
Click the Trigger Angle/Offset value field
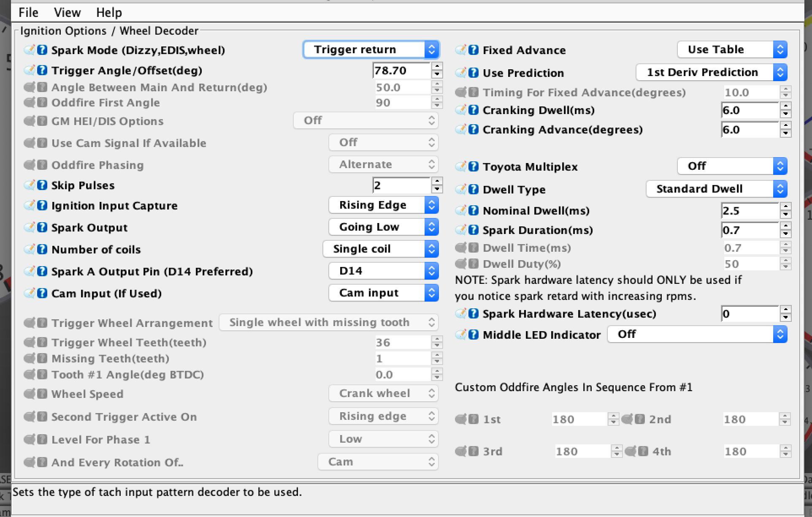[x=401, y=71]
